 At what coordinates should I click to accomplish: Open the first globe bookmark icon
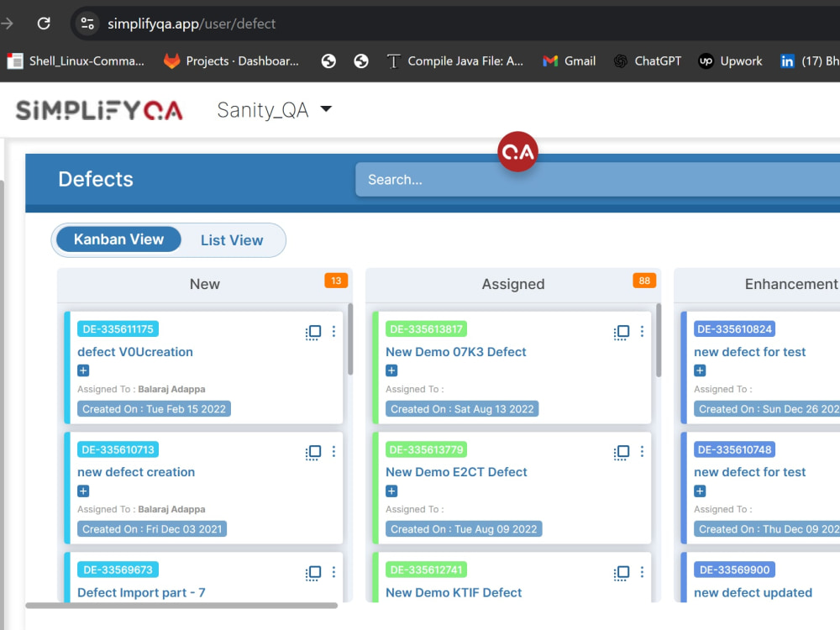[328, 61]
